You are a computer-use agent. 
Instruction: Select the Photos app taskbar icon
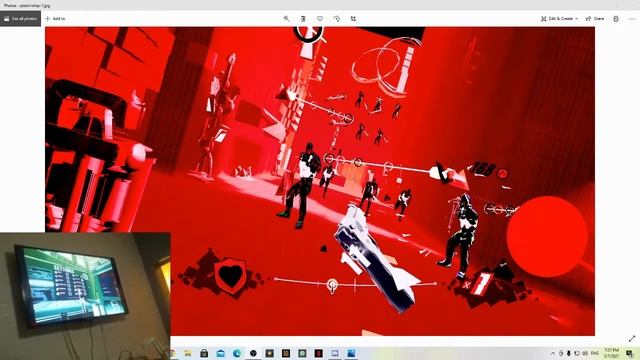pos(351,353)
